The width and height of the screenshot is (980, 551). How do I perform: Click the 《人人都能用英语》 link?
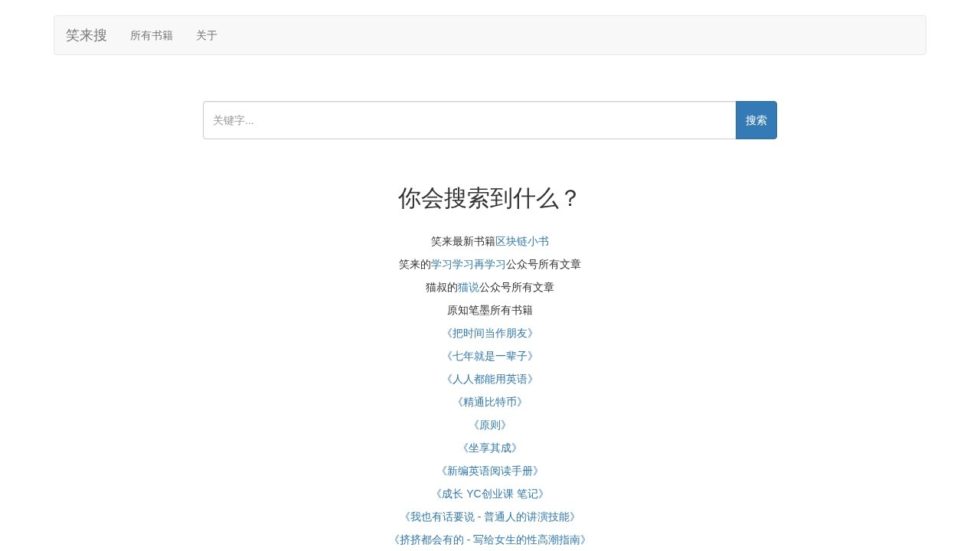coord(489,379)
